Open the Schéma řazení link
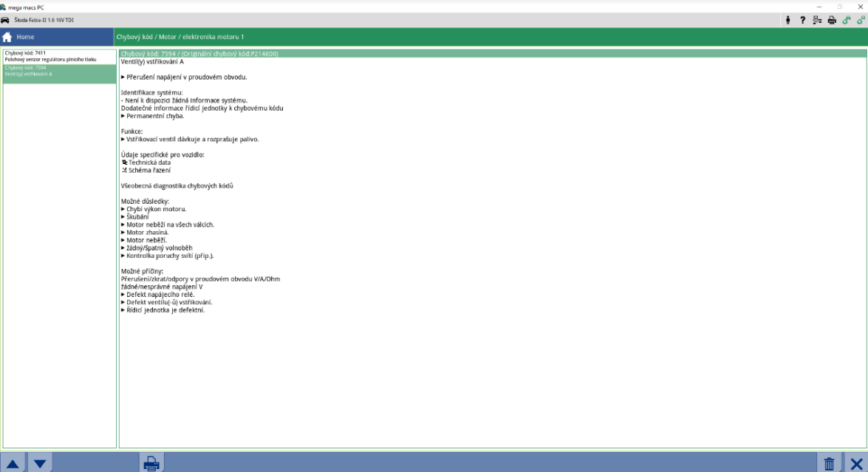Image resolution: width=868 pixels, height=472 pixels. [x=149, y=171]
